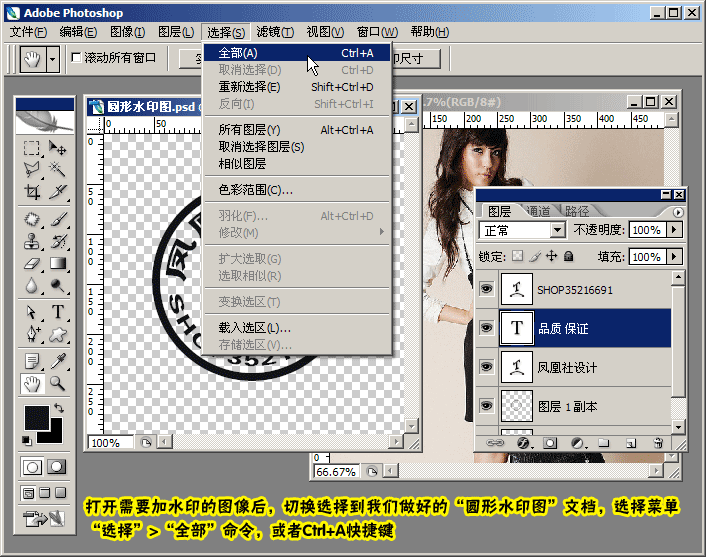Open the blending mode 正常 dropdown
The image size is (706, 557).
tap(557, 231)
